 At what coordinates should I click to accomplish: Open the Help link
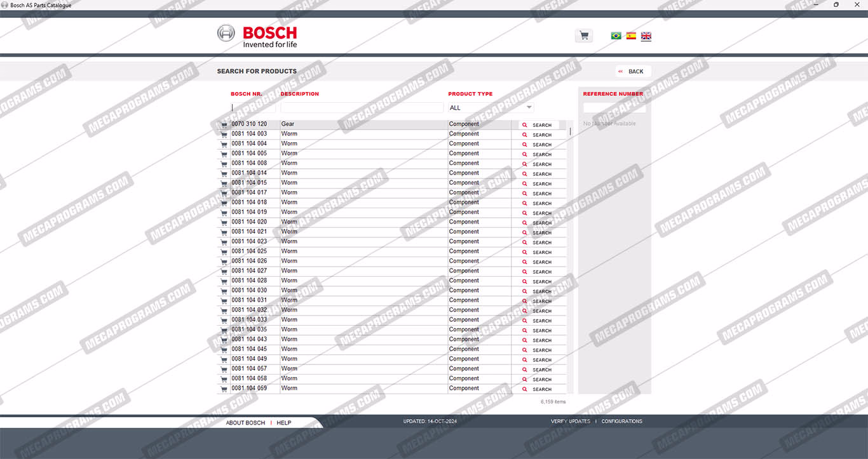pyautogui.click(x=284, y=423)
